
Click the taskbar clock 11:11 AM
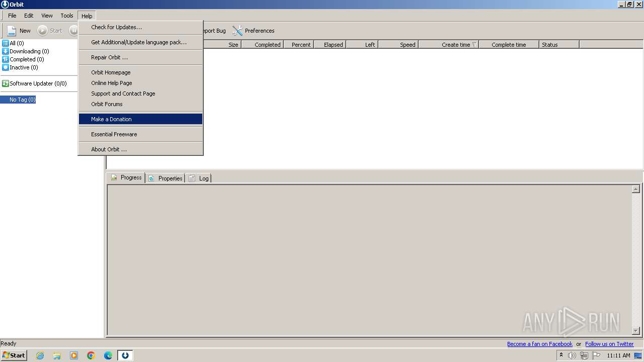618,355
